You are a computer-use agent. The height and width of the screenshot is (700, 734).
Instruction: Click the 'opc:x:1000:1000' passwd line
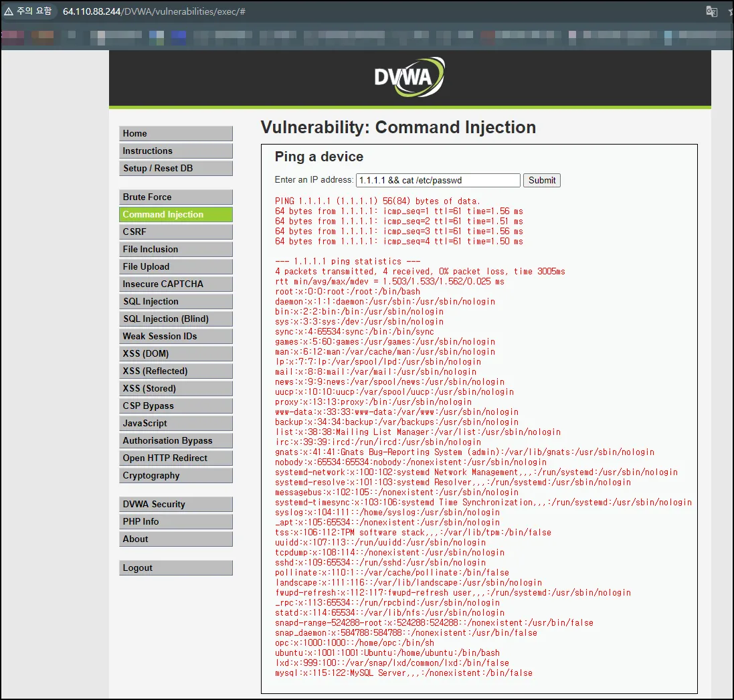point(355,643)
